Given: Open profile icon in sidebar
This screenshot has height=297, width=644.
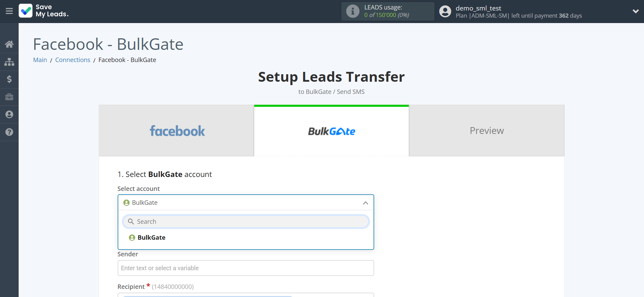Looking at the screenshot, I should [x=9, y=115].
